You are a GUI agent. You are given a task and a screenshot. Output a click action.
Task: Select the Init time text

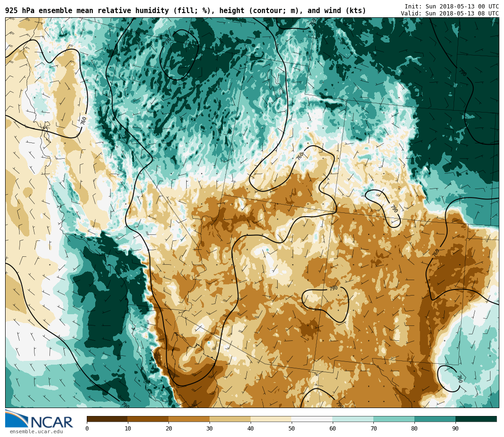click(451, 7)
